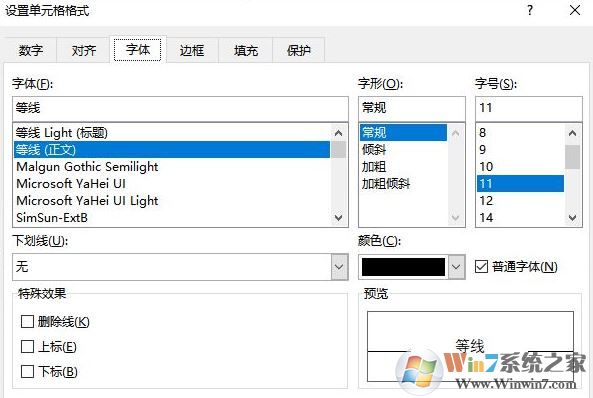Viewport: 593px width, 398px height.
Task: Enable the 上标 superscript checkbox
Action: [27, 347]
